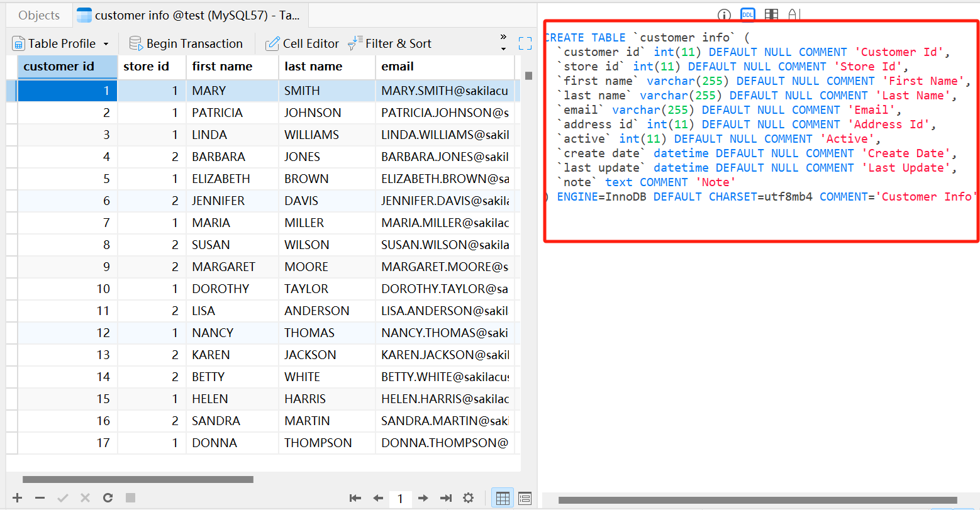980x510 pixels.
Task: Refresh the table data
Action: [x=108, y=498]
